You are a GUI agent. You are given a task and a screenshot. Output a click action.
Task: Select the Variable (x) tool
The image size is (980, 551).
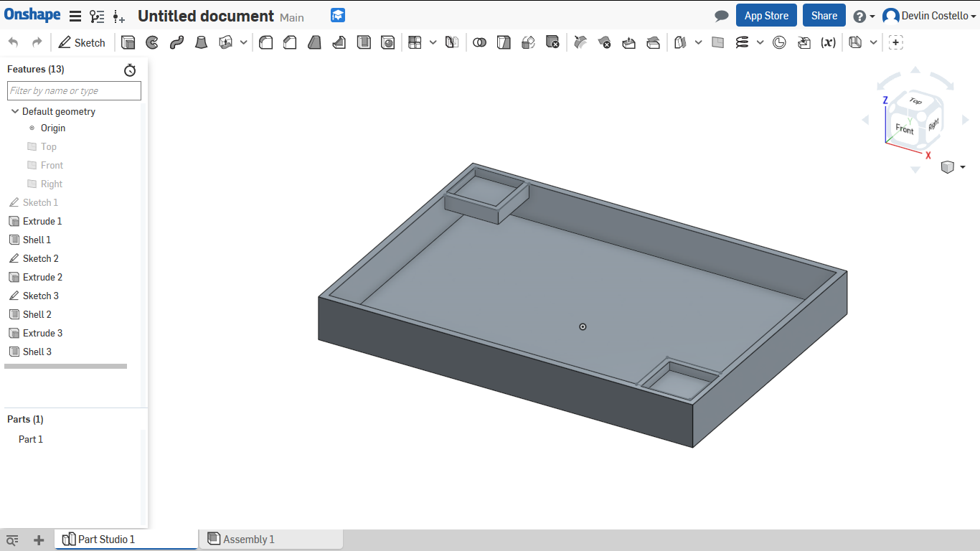pyautogui.click(x=828, y=43)
